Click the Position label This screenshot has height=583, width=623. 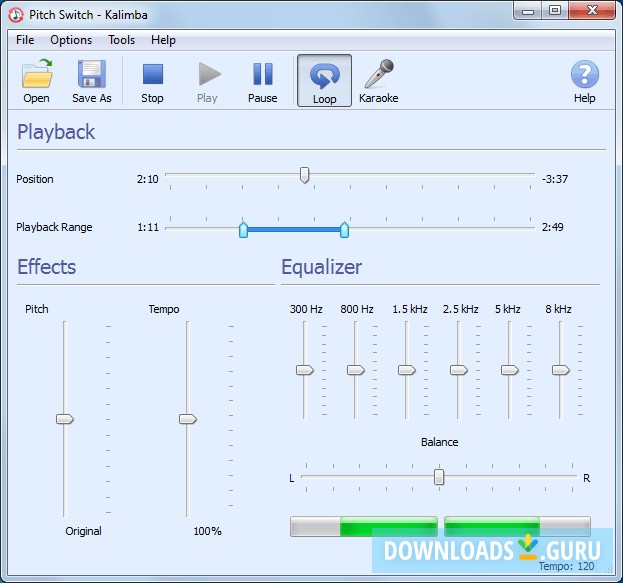tap(35, 179)
